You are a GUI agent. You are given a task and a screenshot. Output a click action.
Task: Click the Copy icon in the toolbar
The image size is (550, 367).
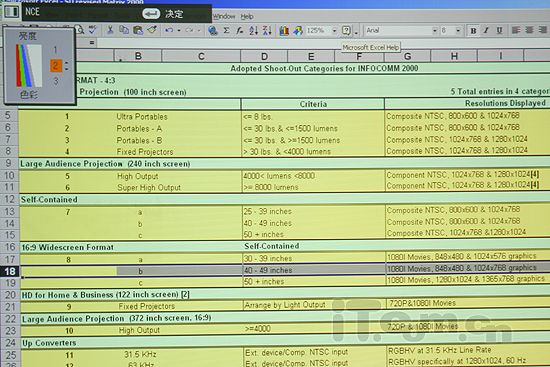[x=123, y=30]
